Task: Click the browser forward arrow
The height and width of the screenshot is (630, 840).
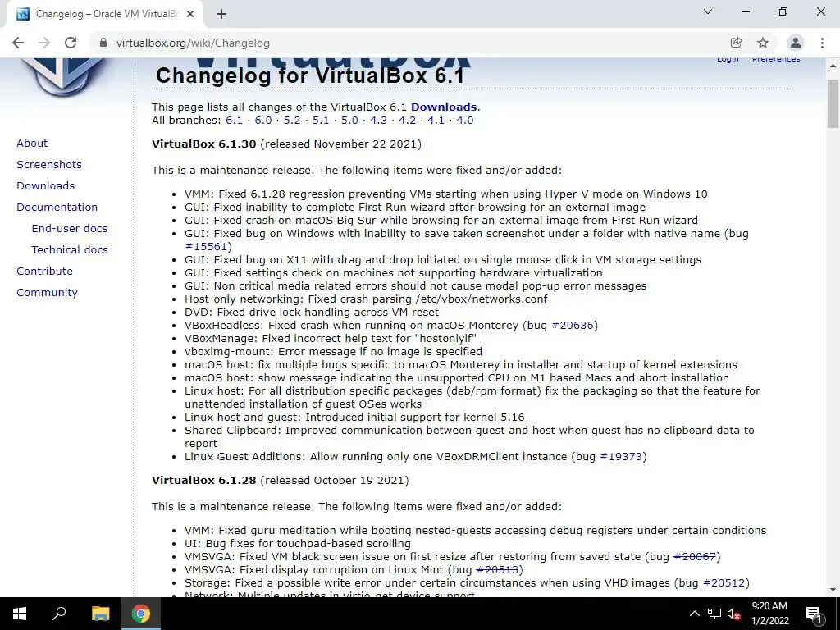Action: point(44,43)
